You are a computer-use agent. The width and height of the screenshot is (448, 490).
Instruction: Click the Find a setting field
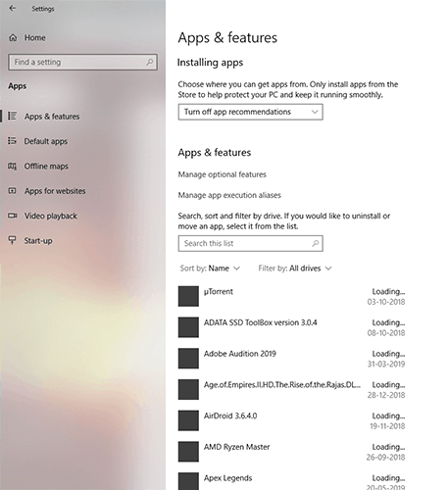pos(82,62)
